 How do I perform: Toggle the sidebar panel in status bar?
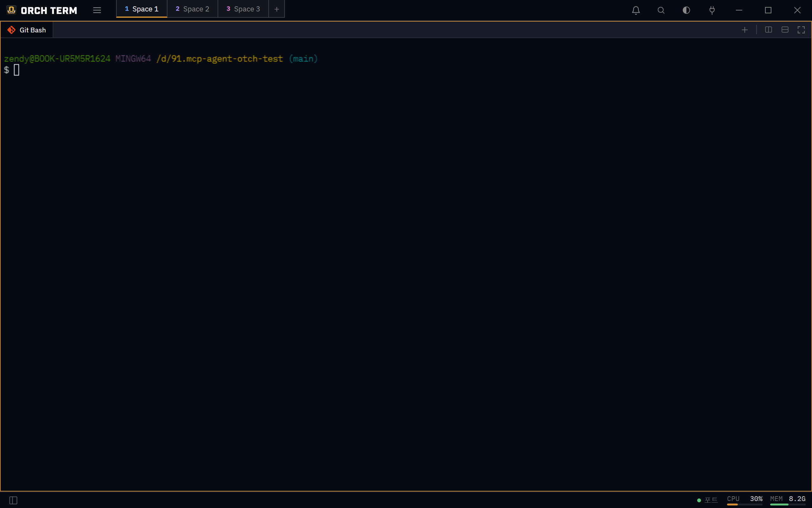(x=13, y=500)
